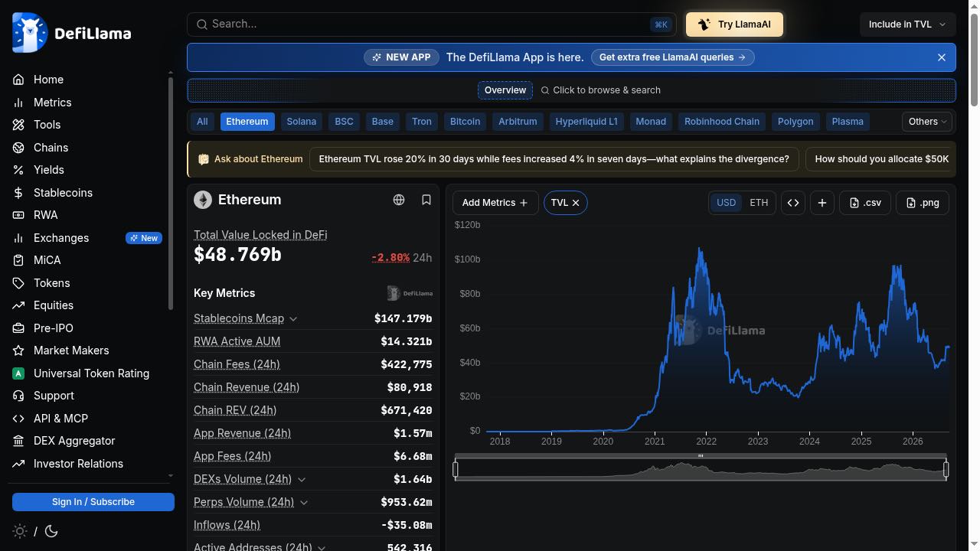Screen dimensions: 980x551
Task: Expand Stablecoins Mcap details
Action: [x=293, y=319]
